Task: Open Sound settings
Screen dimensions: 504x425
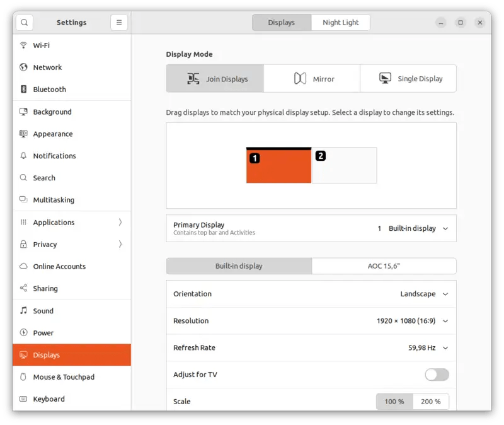Action: pos(44,311)
